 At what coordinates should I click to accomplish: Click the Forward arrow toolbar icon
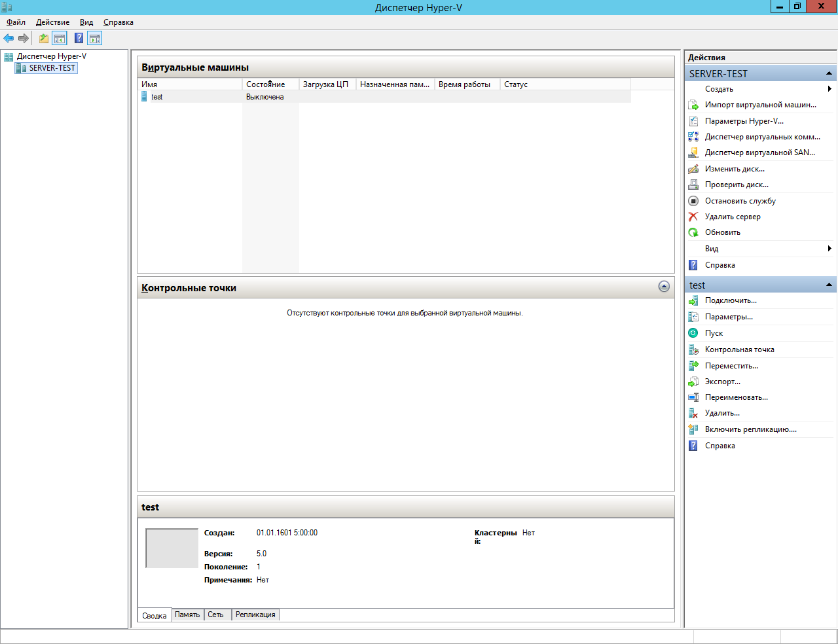[x=24, y=39]
